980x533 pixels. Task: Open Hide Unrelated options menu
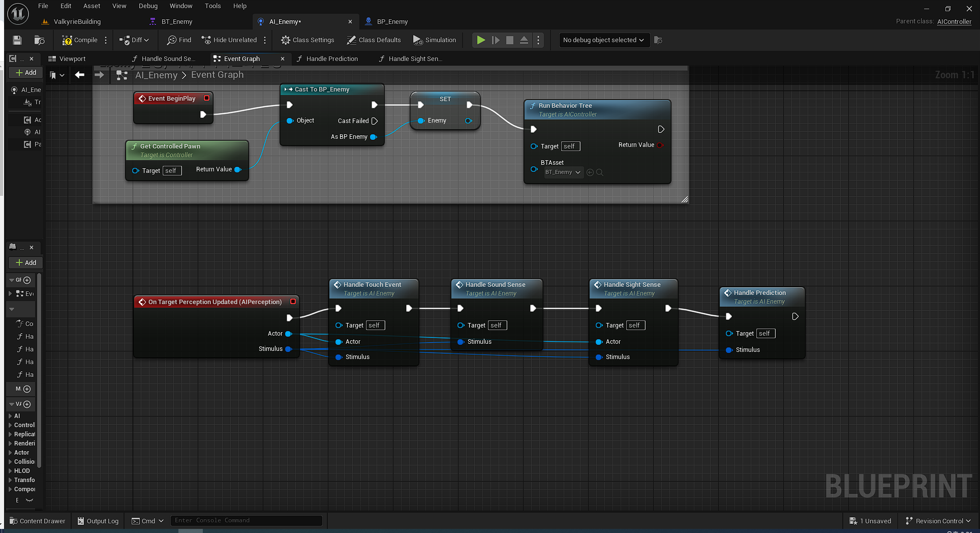(x=265, y=40)
